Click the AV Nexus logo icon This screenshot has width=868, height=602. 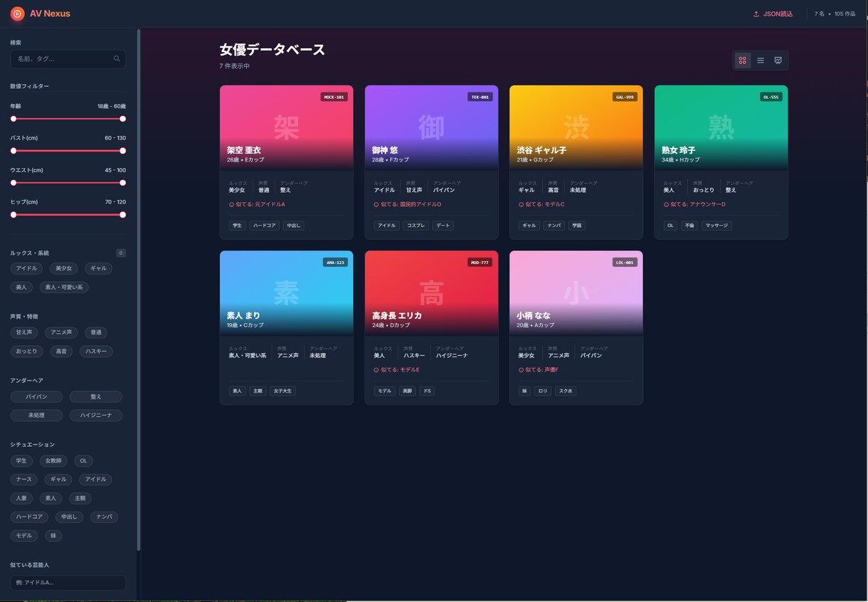tap(18, 14)
